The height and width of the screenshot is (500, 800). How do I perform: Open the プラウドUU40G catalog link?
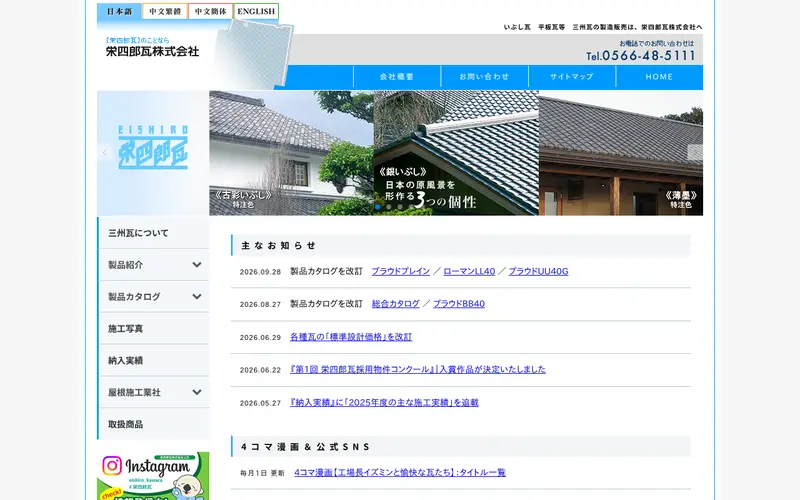[538, 271]
